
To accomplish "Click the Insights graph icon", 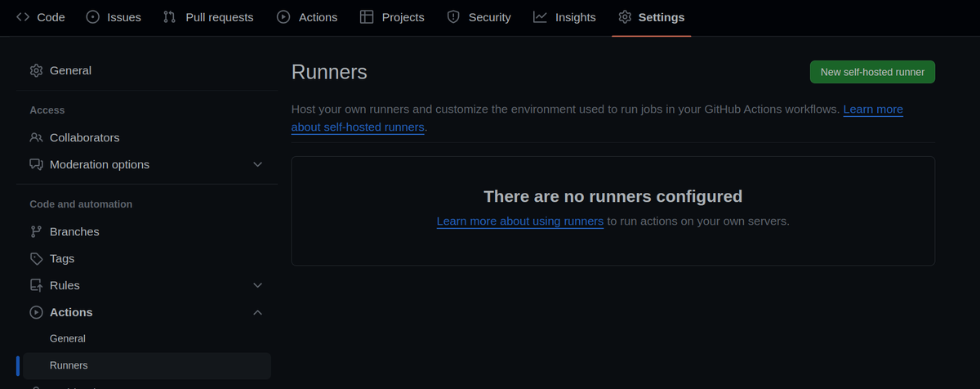I will [x=540, y=17].
